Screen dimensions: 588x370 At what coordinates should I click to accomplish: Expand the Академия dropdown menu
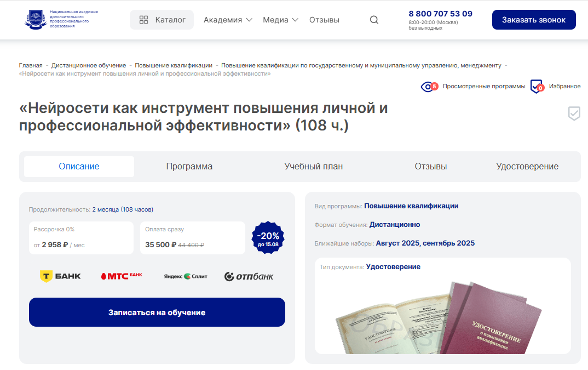(x=228, y=20)
